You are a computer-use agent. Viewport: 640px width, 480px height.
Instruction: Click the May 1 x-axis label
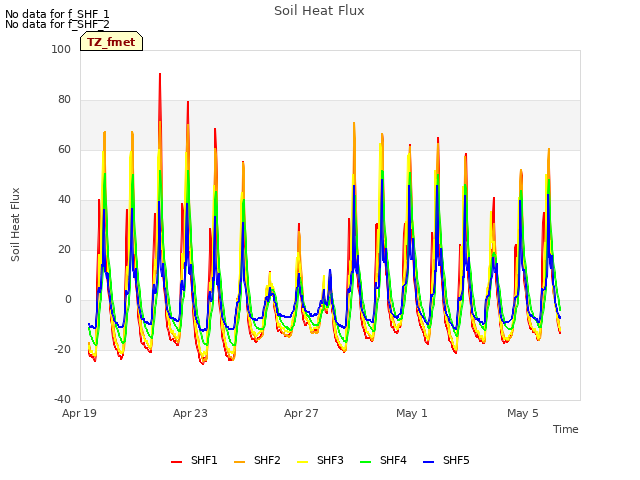point(412,413)
